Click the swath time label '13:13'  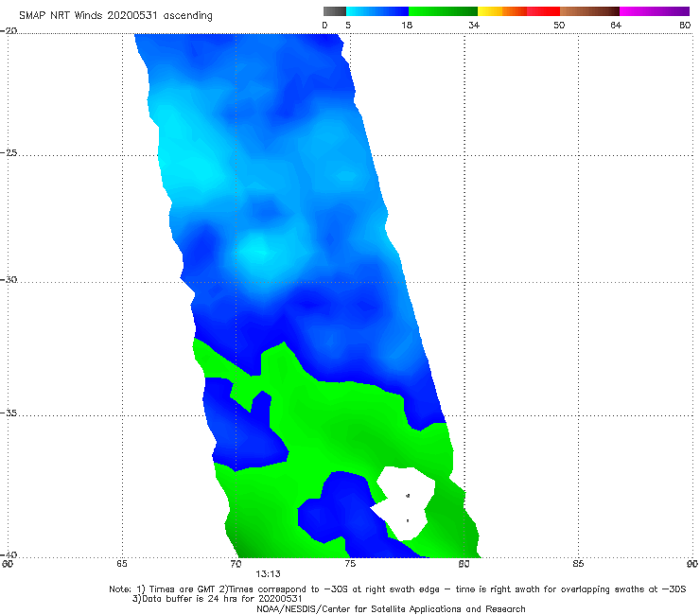pos(268,574)
